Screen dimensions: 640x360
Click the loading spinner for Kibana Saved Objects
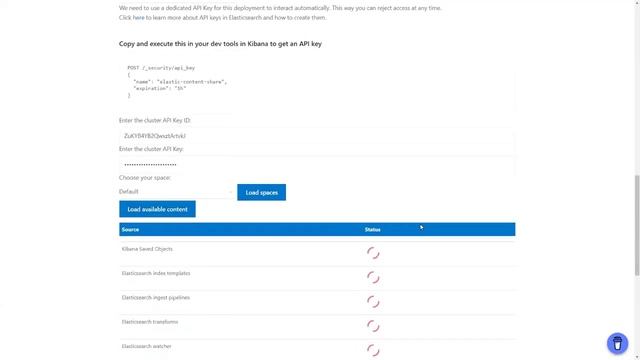(x=373, y=253)
